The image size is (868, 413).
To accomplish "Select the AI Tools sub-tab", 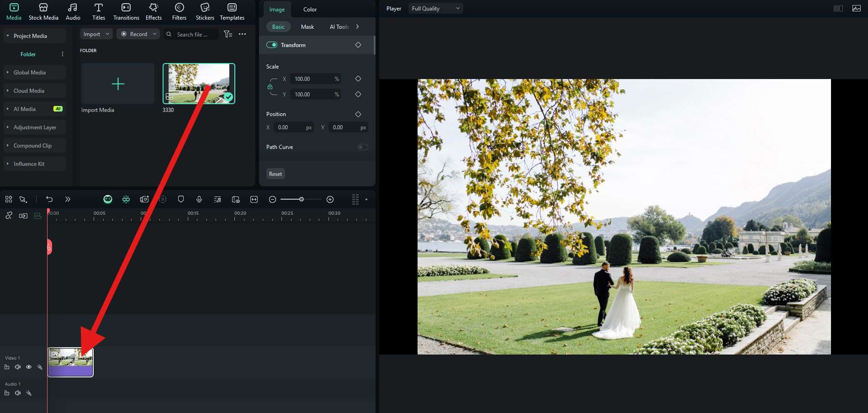I will (339, 27).
